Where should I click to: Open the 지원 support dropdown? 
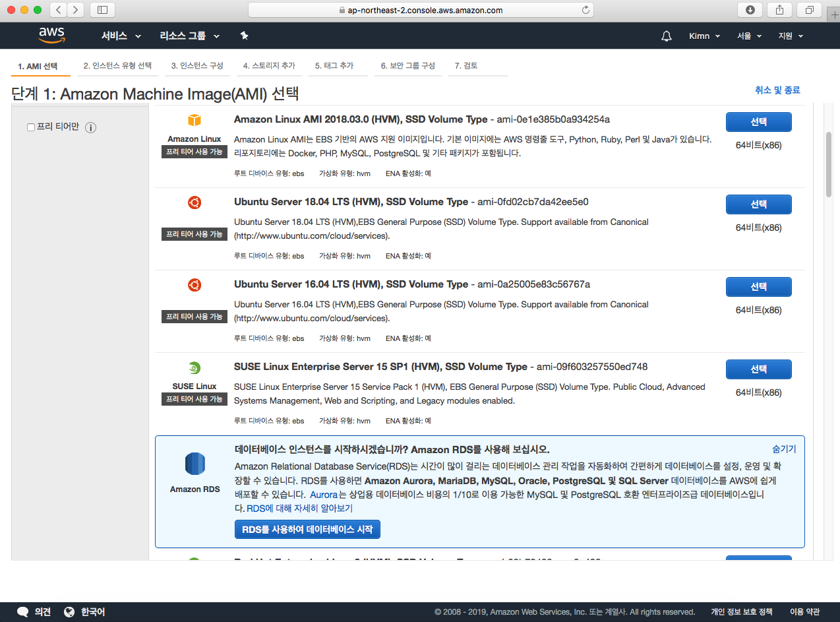coord(791,36)
